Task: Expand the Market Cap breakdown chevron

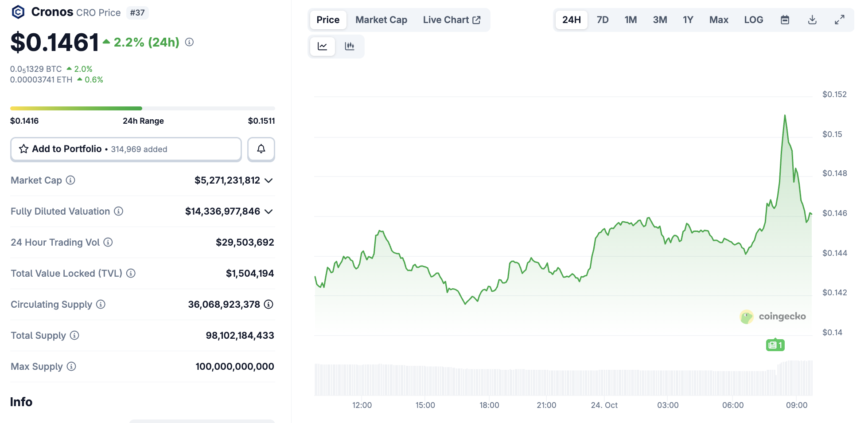Action: [x=268, y=180]
